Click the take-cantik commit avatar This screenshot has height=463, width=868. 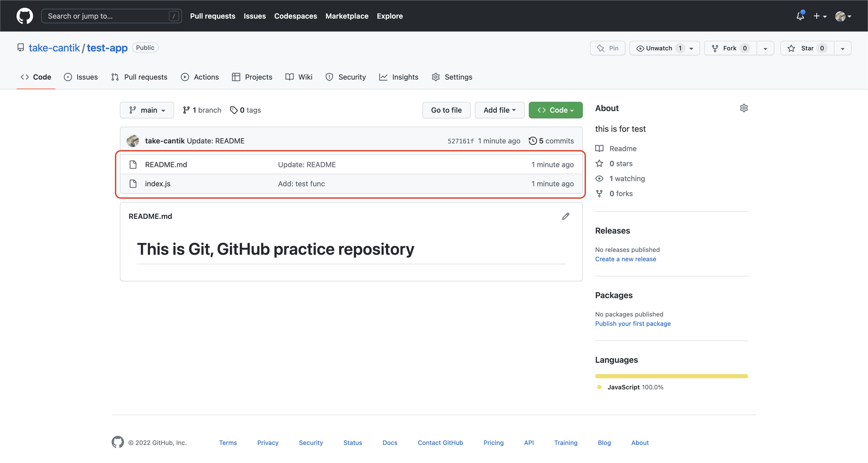tap(133, 141)
